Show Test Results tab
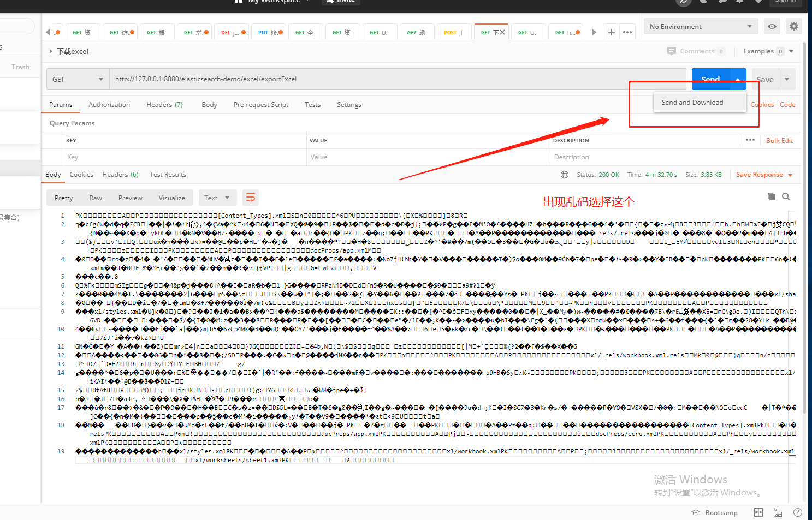The height and width of the screenshot is (520, 812). (168, 175)
